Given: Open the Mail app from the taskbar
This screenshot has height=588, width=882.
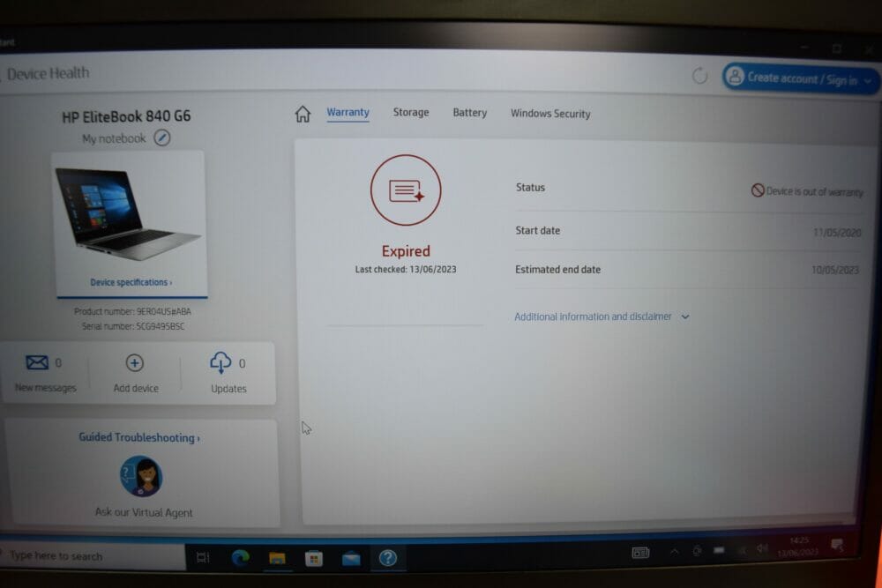Looking at the screenshot, I should (351, 558).
